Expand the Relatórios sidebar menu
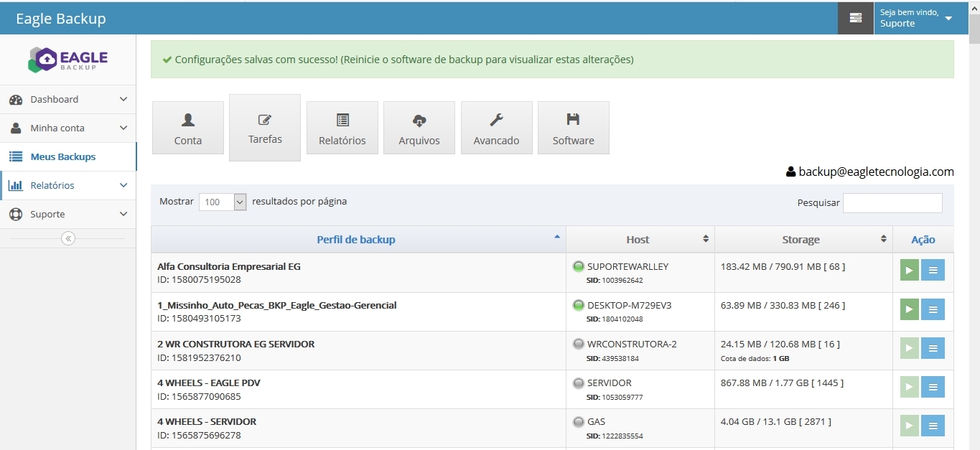The height and width of the screenshot is (450, 980). click(68, 185)
